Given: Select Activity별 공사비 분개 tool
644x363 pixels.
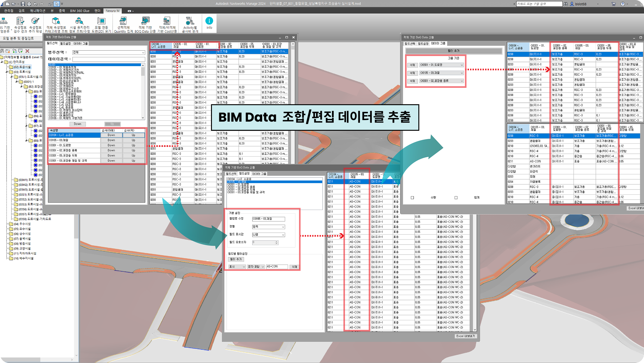Looking at the screenshot, I should [189, 24].
